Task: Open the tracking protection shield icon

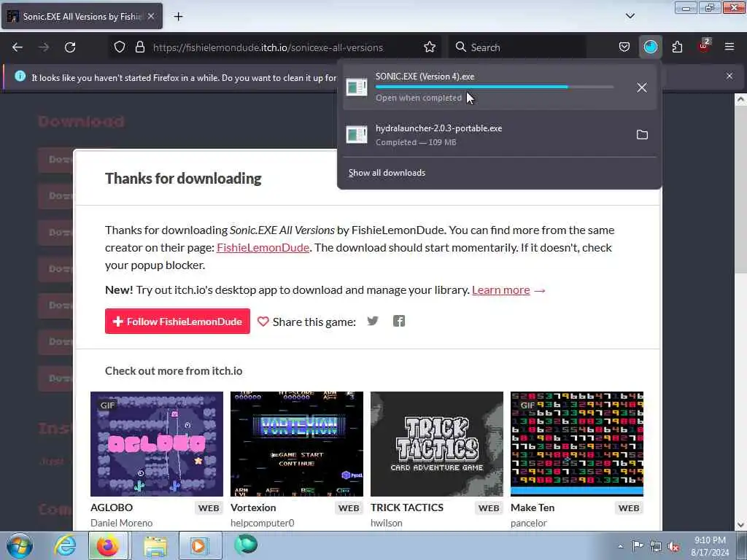Action: pos(120,47)
